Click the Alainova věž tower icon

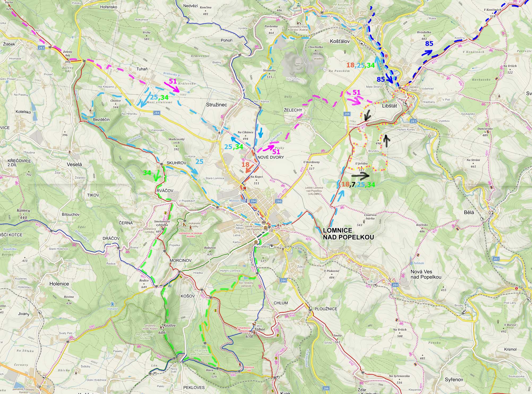tap(240, 364)
